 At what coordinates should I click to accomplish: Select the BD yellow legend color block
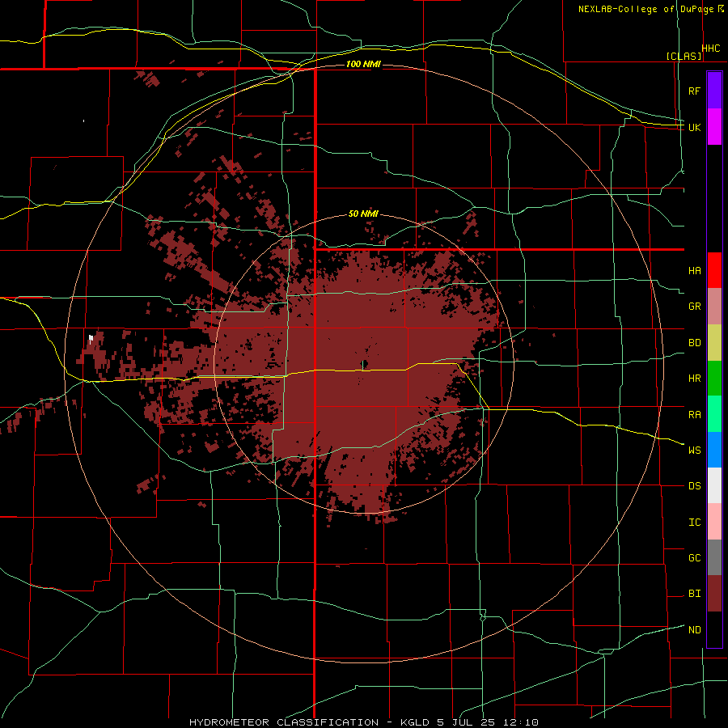(714, 343)
